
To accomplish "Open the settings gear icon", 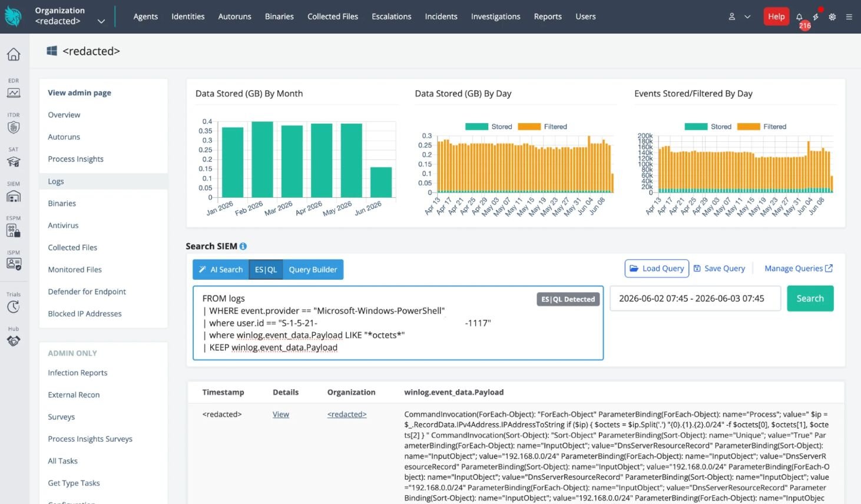I will (x=832, y=17).
